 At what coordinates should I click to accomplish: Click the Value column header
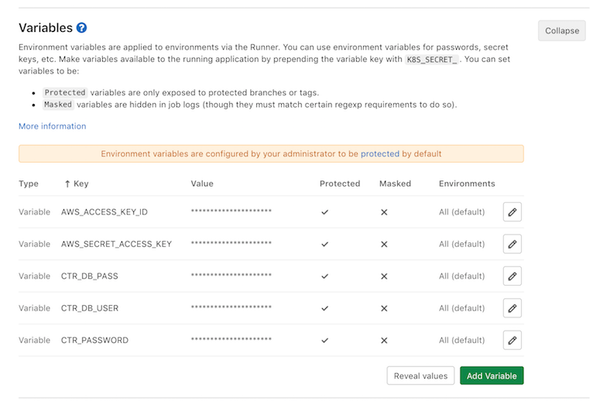pyautogui.click(x=202, y=184)
